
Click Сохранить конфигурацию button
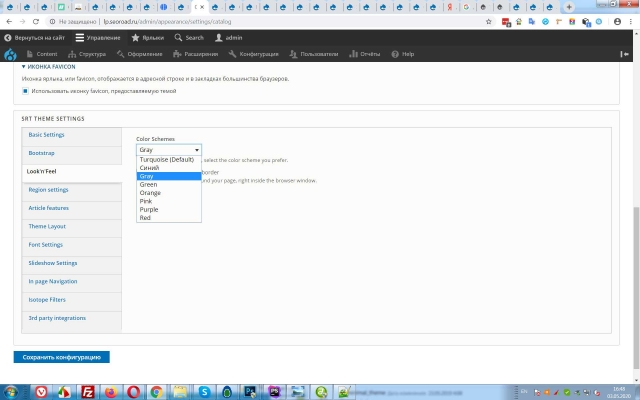click(x=62, y=357)
